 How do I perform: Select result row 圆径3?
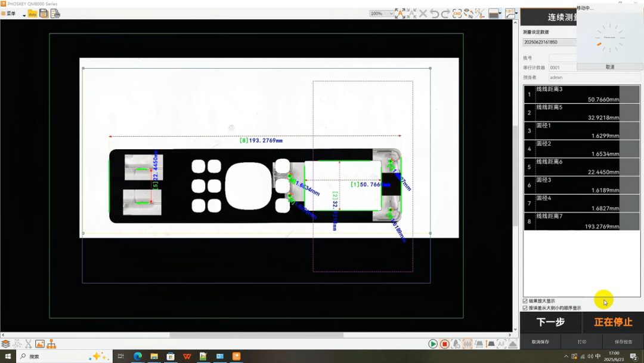(581, 184)
